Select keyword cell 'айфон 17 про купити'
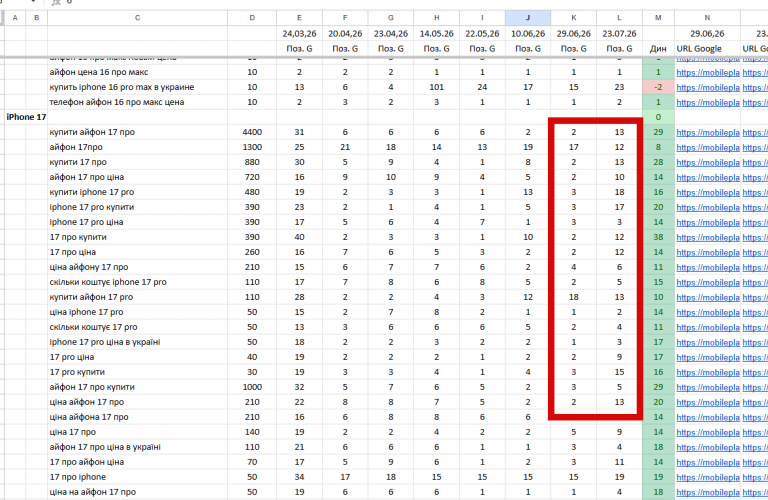Screen dimensions: 768x500 [x=138, y=387]
